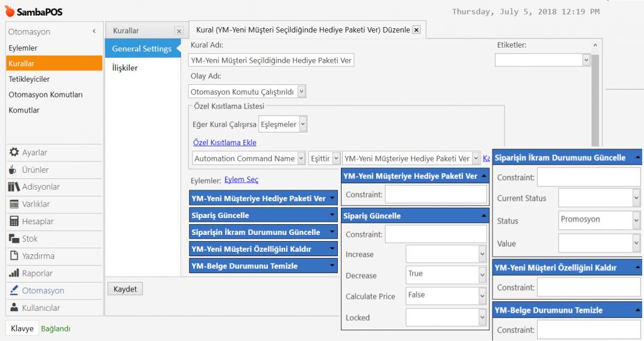Click the Stok truck icon

[13, 239]
